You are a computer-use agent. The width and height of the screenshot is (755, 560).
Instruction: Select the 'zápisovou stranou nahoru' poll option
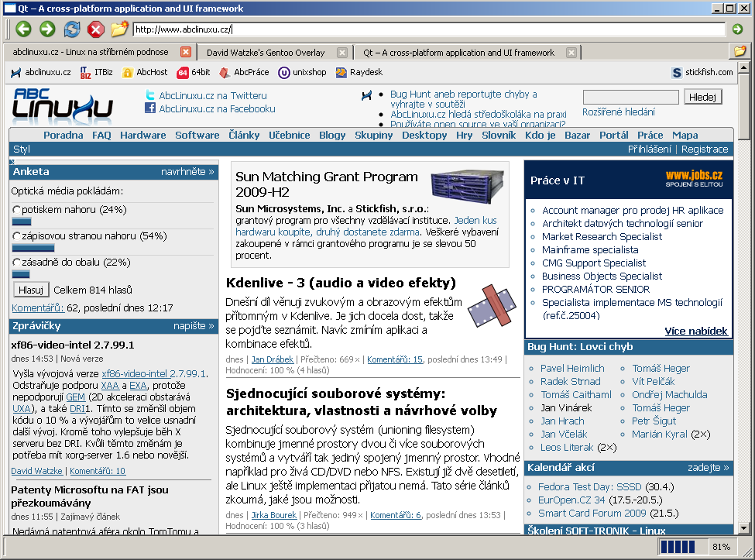click(17, 236)
